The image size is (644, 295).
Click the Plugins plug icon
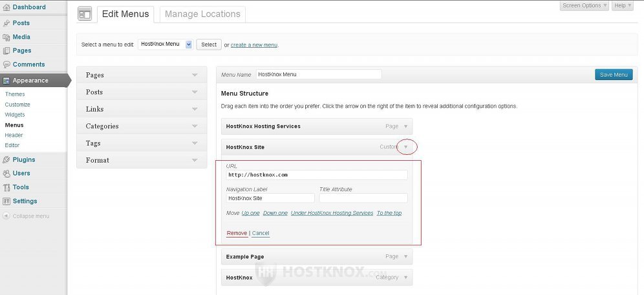(x=6, y=159)
